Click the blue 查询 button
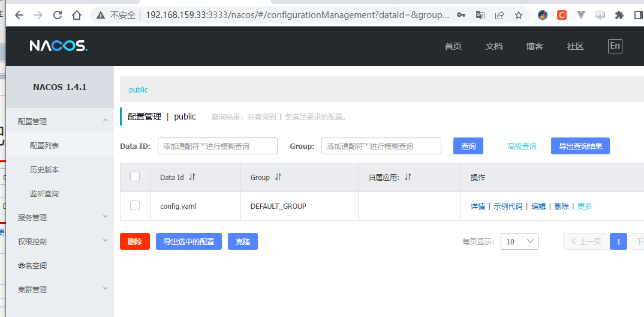Image resolution: width=644 pixels, height=317 pixels. pos(468,146)
